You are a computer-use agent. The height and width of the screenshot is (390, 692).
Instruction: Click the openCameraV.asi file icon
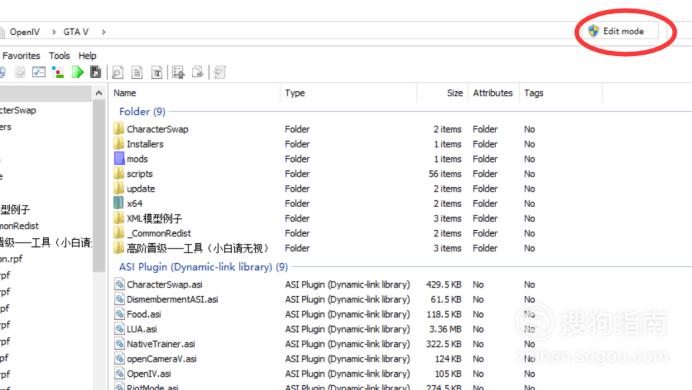coord(119,359)
